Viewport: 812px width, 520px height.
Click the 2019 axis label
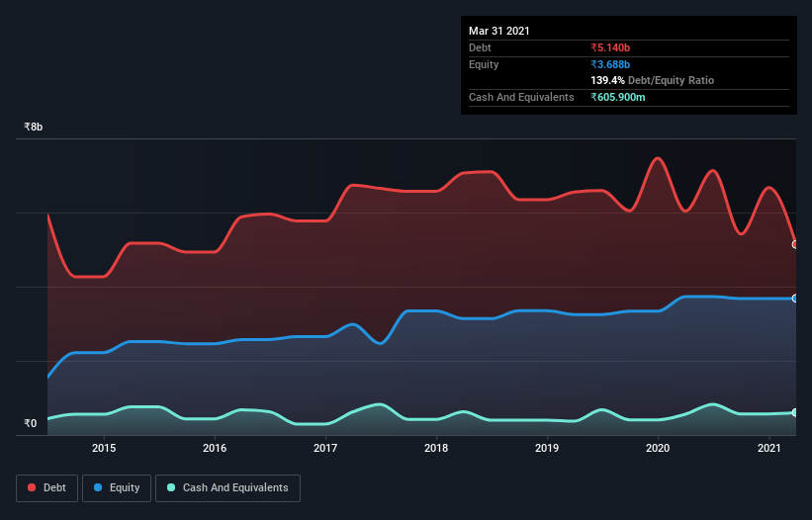[x=547, y=448]
